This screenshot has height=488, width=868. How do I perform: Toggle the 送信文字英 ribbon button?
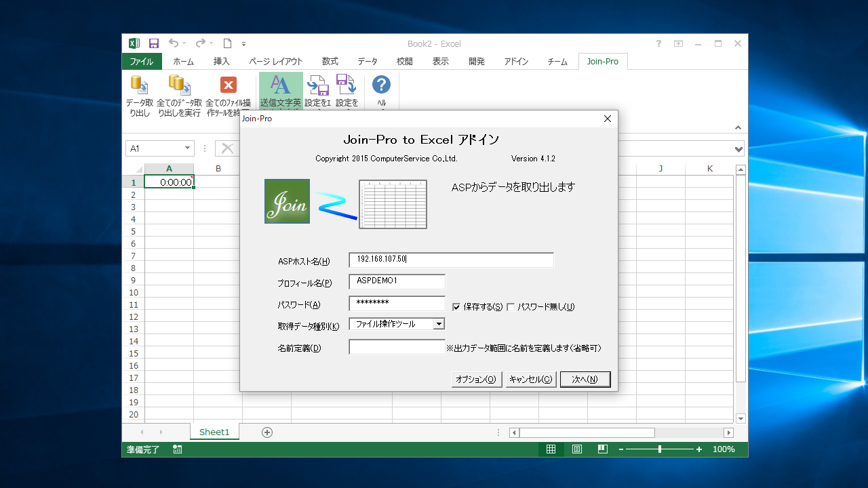click(x=281, y=91)
